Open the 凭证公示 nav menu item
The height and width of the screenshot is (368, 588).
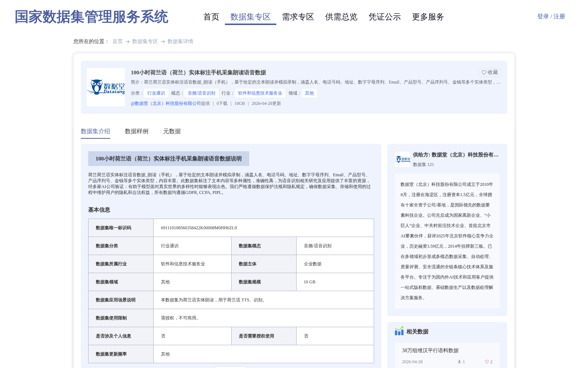385,17
